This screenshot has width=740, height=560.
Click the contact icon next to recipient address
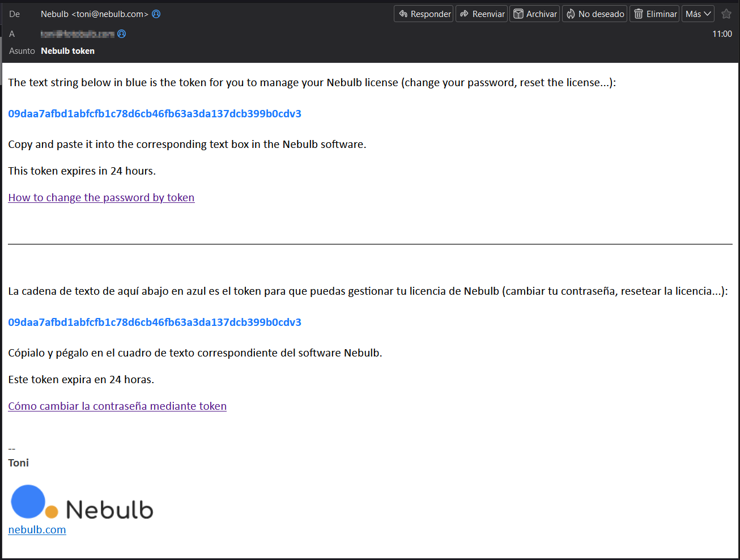click(121, 34)
